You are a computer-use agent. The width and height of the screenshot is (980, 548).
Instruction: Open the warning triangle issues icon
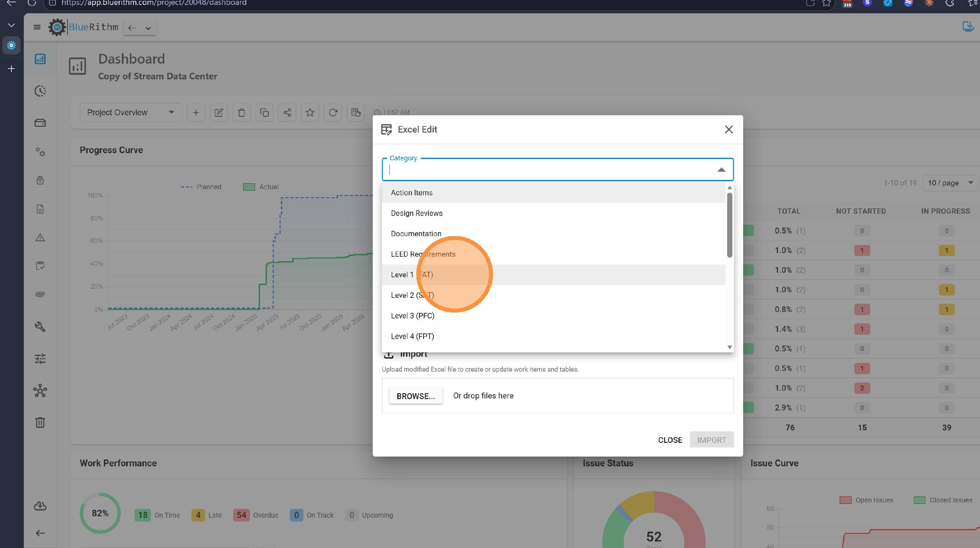pos(40,237)
